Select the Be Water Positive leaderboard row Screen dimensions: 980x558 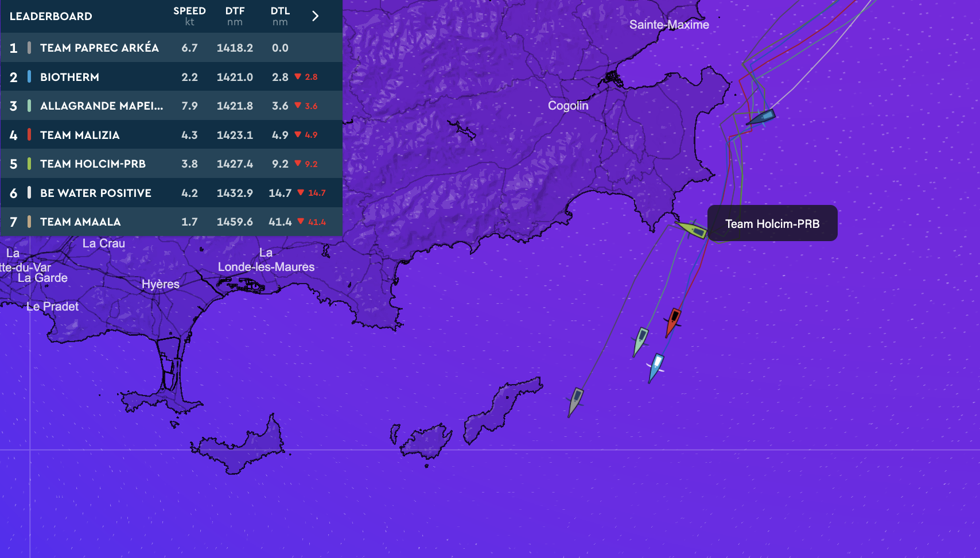pyautogui.click(x=172, y=193)
